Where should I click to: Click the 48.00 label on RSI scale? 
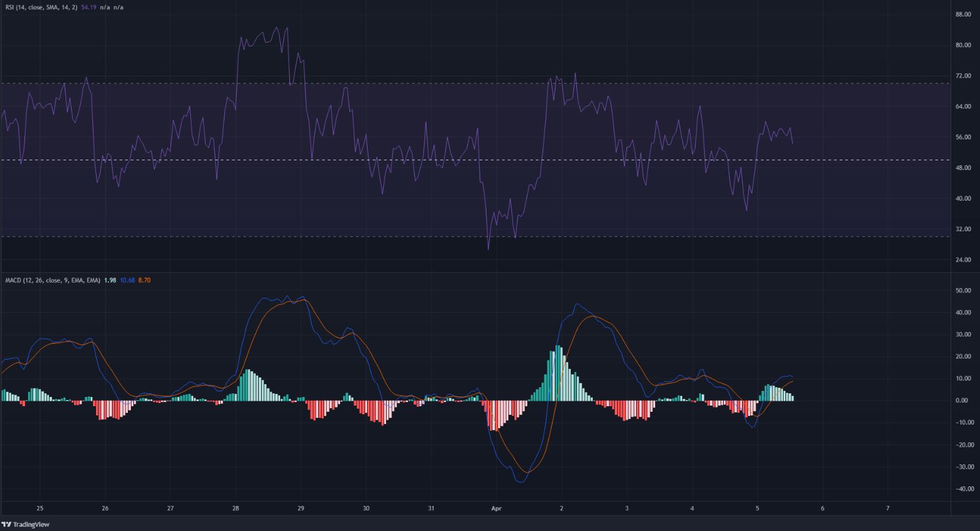tap(963, 168)
